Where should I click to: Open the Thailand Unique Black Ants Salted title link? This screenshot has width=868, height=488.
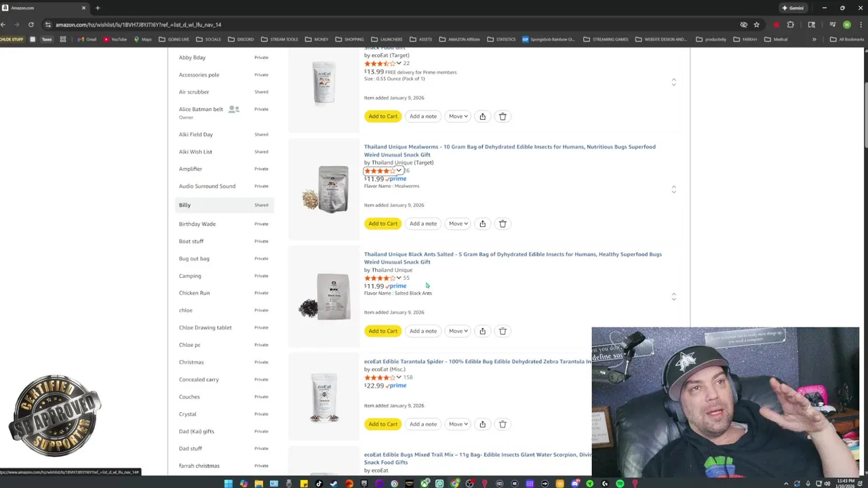coord(513,258)
